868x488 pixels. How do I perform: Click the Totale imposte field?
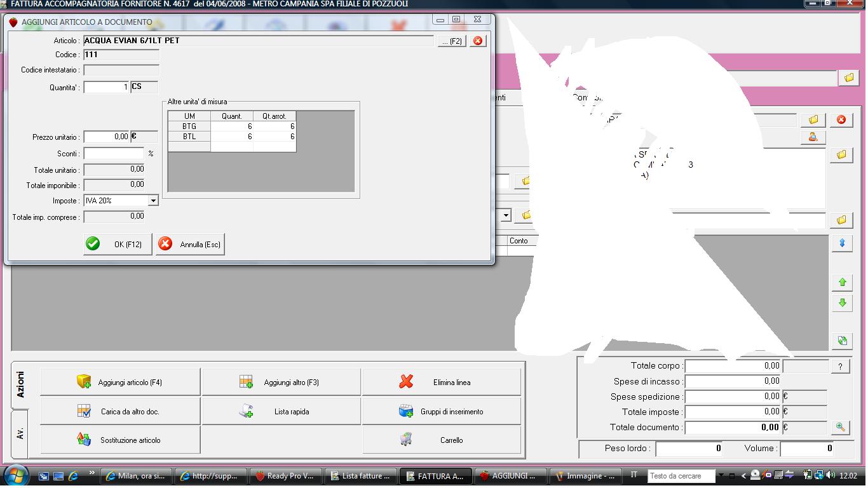[733, 412]
